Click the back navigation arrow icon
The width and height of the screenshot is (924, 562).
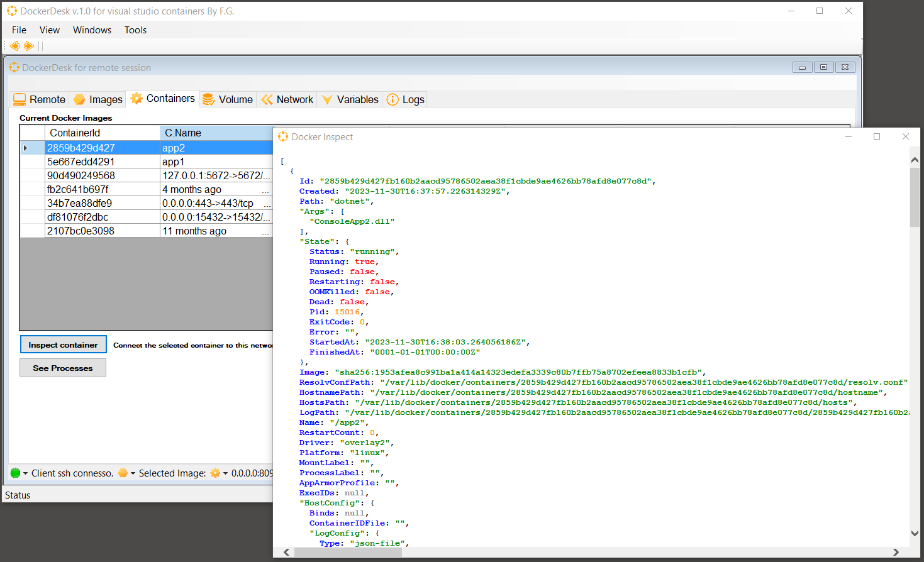(x=14, y=45)
